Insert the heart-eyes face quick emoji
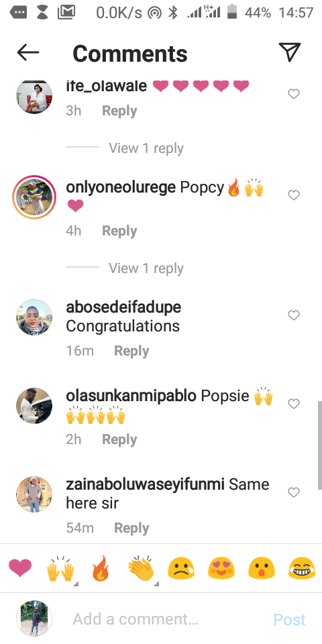This screenshot has width=322, height=644. pyautogui.click(x=221, y=568)
